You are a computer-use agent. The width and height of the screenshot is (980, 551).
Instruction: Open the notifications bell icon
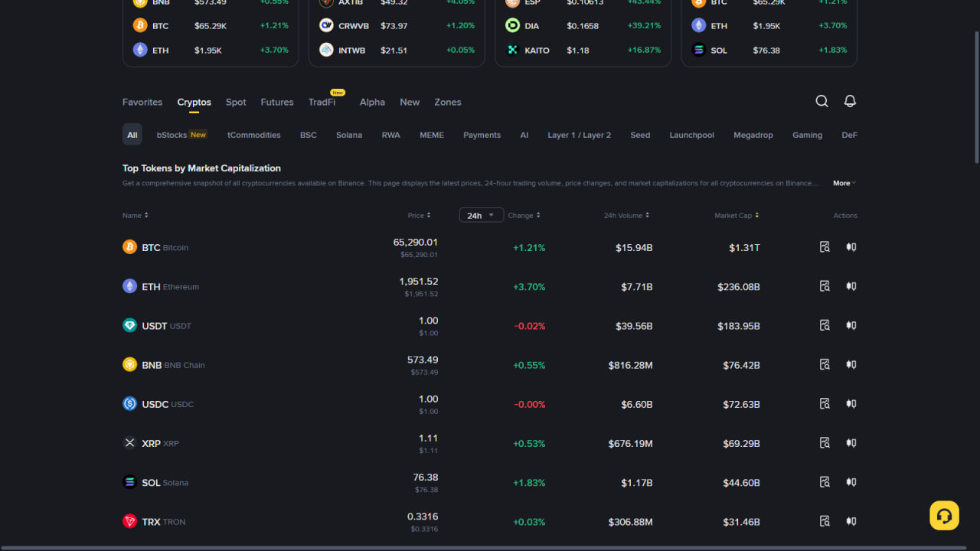coord(850,101)
